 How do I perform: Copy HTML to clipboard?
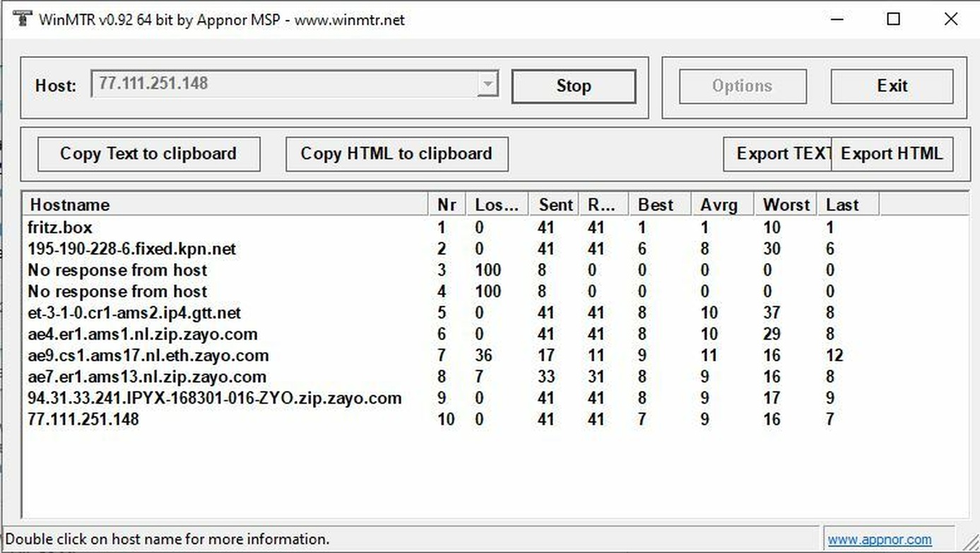point(396,154)
